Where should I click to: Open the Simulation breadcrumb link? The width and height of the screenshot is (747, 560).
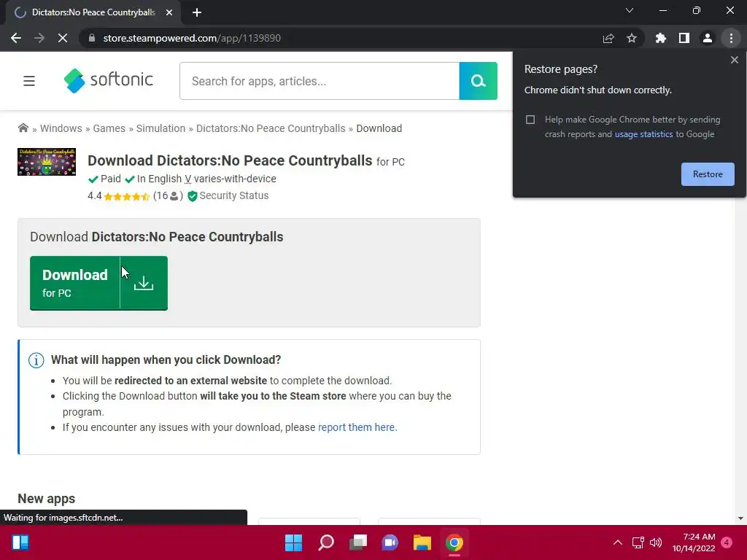click(160, 128)
